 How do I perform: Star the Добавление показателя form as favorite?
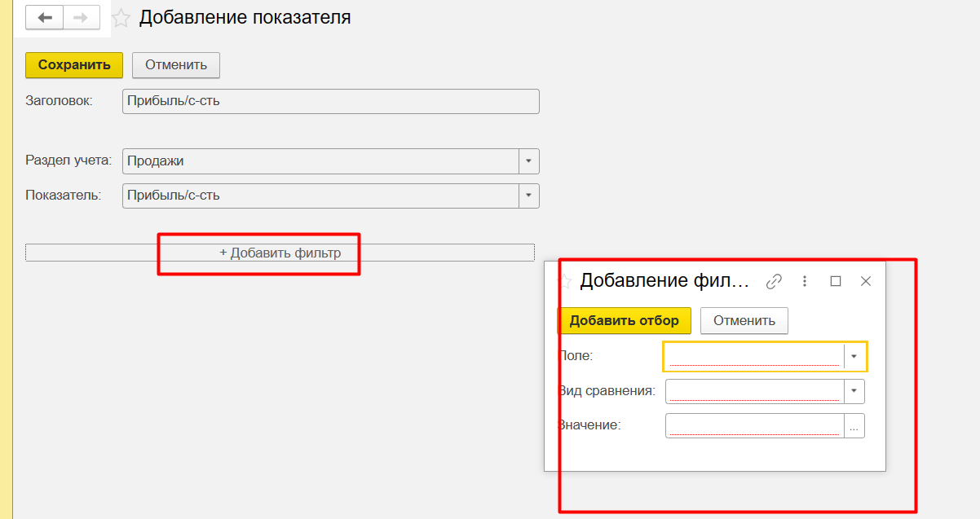point(121,18)
